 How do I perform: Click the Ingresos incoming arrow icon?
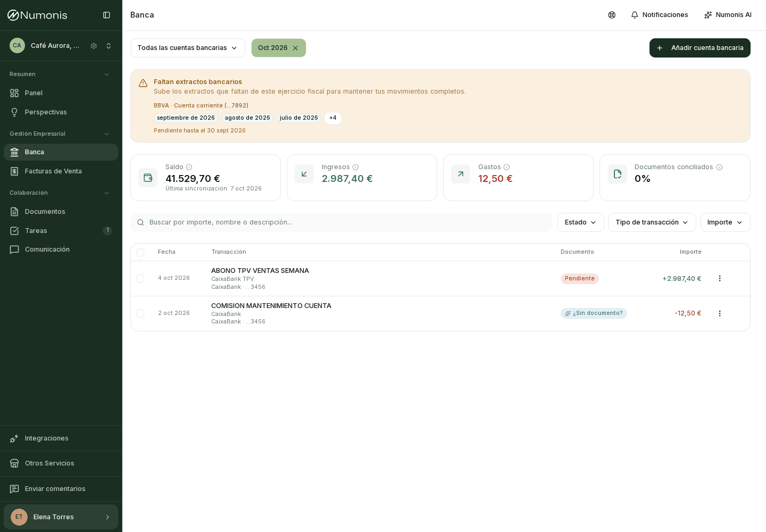pos(304,174)
